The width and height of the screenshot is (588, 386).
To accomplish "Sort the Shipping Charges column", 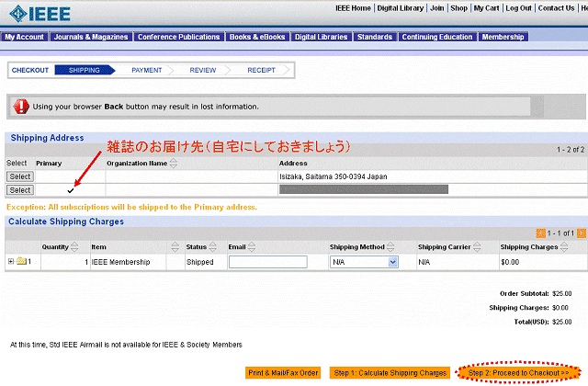I will point(564,247).
